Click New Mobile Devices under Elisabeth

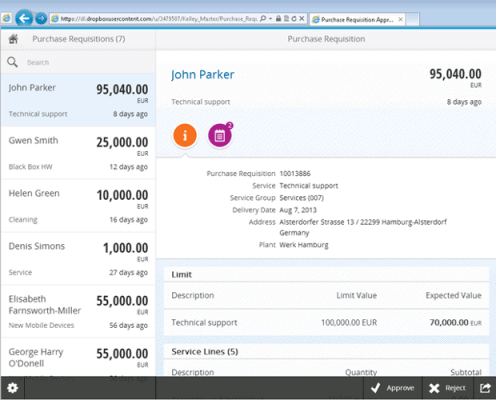tap(41, 325)
